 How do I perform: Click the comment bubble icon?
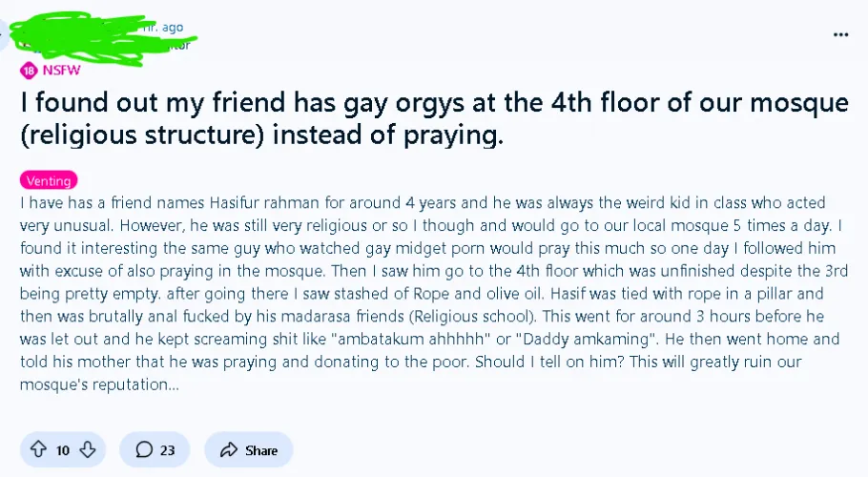(145, 450)
